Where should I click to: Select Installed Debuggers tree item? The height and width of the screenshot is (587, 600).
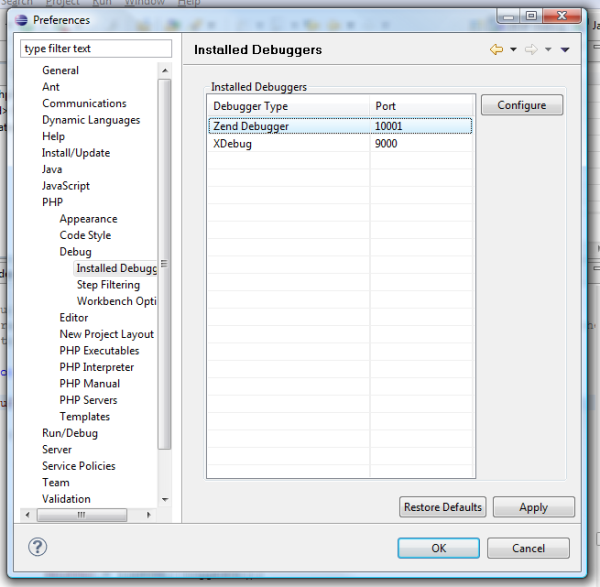point(116,268)
